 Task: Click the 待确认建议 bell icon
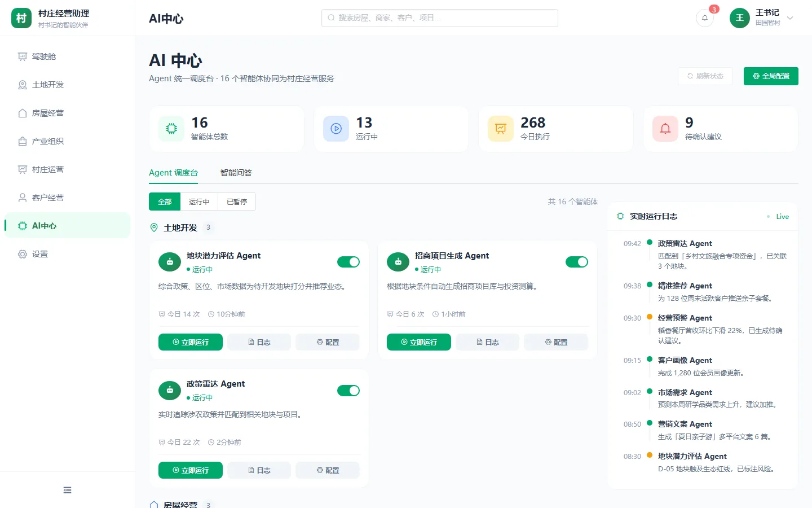point(665,129)
